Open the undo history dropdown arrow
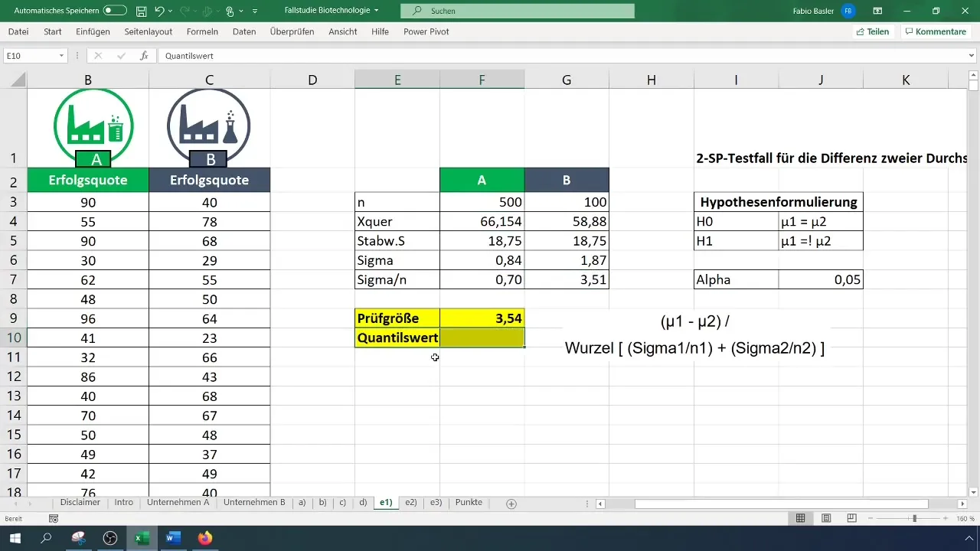Viewport: 980px width, 551px height. (x=170, y=11)
